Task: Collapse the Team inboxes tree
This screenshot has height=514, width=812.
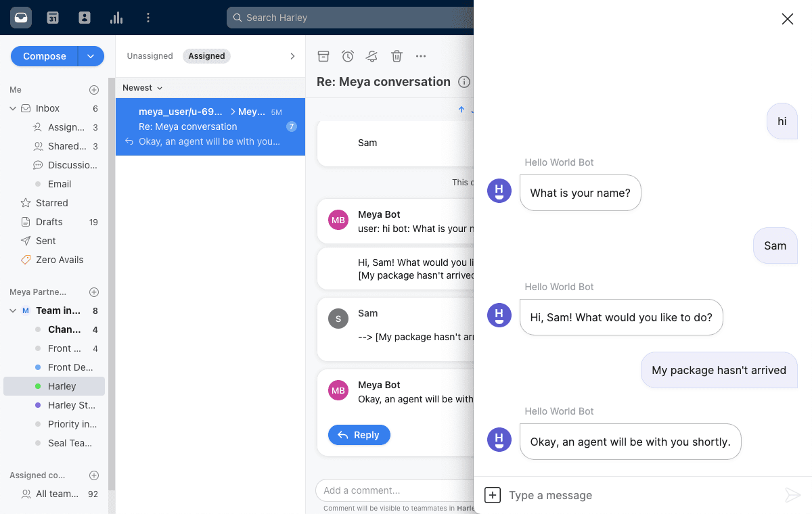Action: (x=13, y=310)
